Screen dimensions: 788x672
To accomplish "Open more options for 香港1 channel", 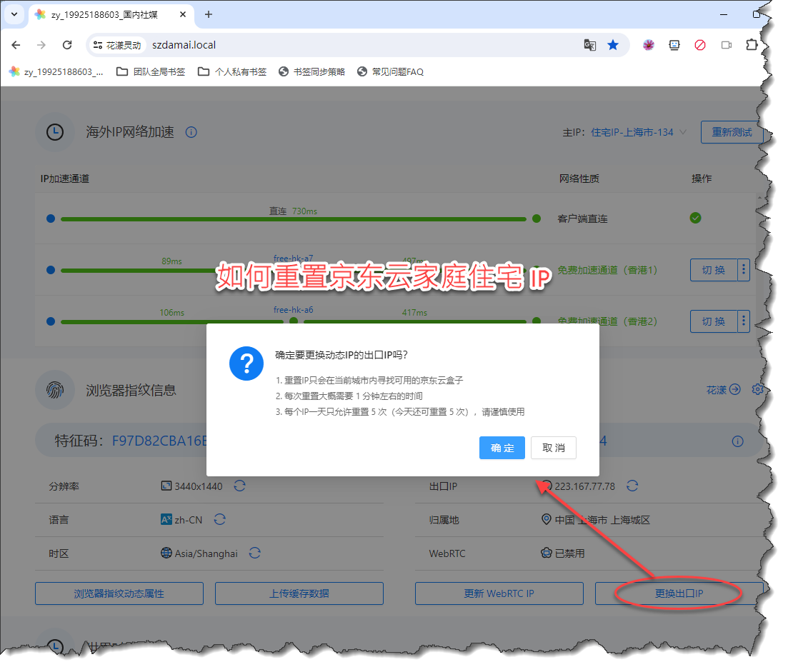I will (x=744, y=270).
